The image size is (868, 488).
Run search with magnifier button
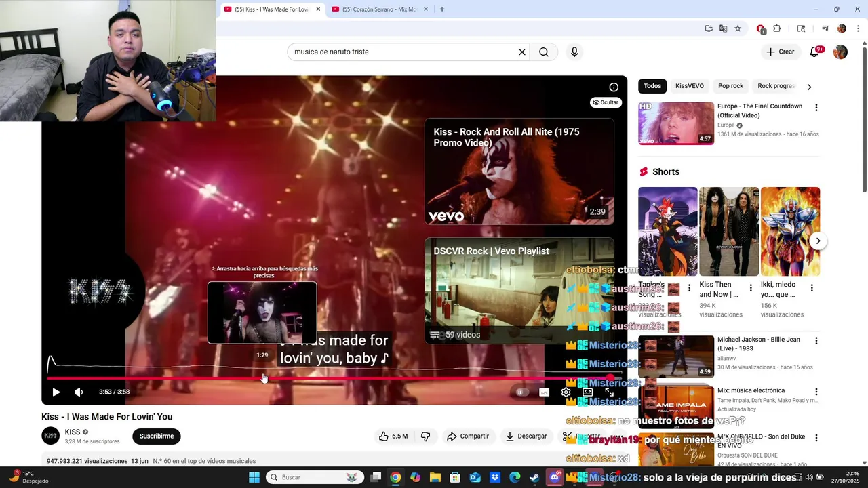[x=544, y=52]
